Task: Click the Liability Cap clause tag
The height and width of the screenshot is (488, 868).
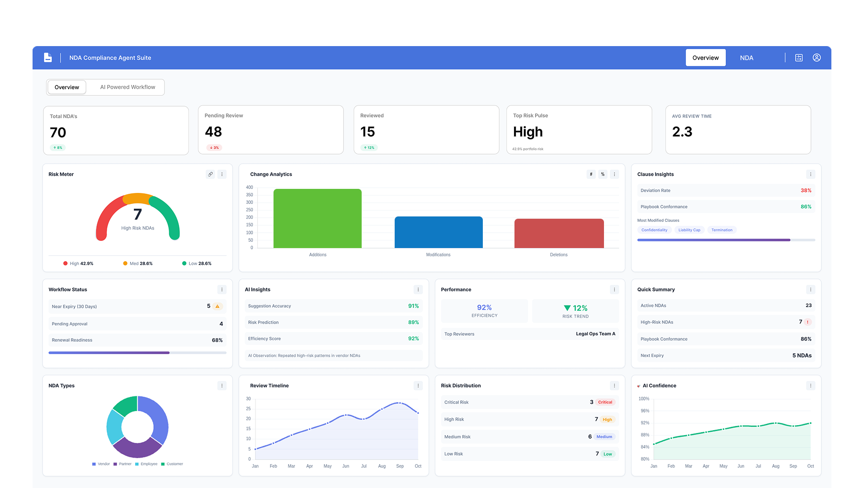Action: pyautogui.click(x=689, y=230)
